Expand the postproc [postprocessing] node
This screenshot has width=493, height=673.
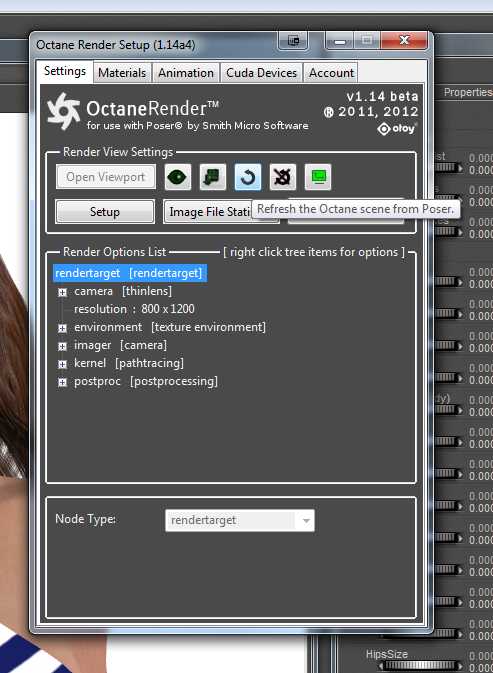62,382
